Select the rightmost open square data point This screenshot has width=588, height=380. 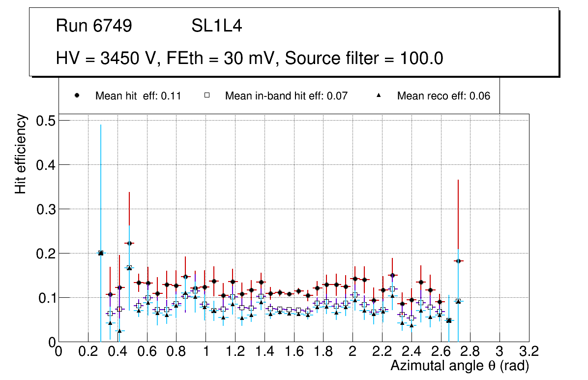tap(458, 301)
